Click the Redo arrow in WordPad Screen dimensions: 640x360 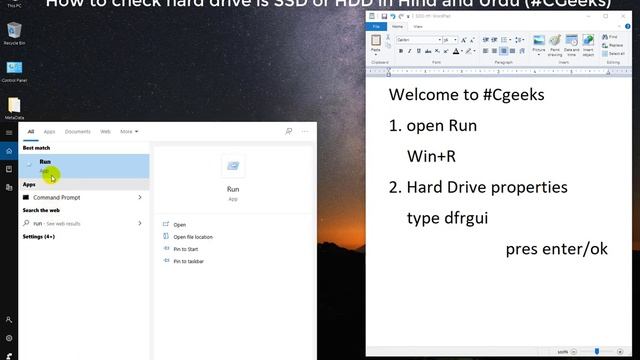401,16
